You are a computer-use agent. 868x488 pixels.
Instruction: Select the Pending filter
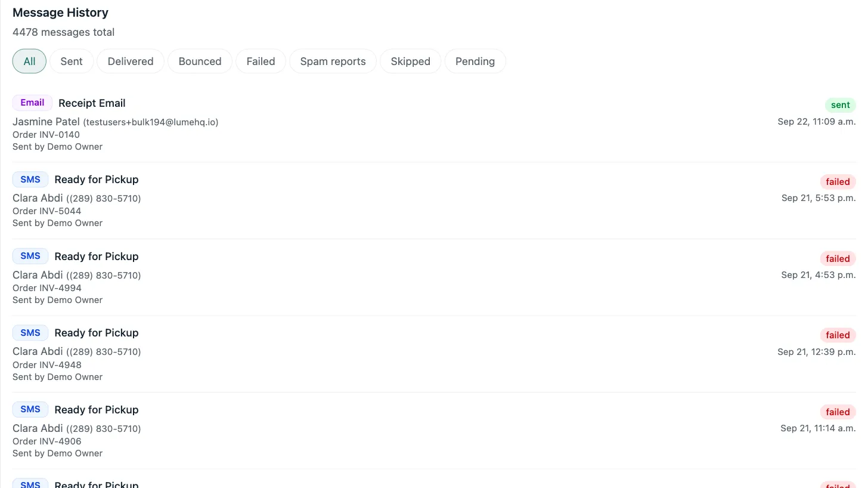coord(475,61)
